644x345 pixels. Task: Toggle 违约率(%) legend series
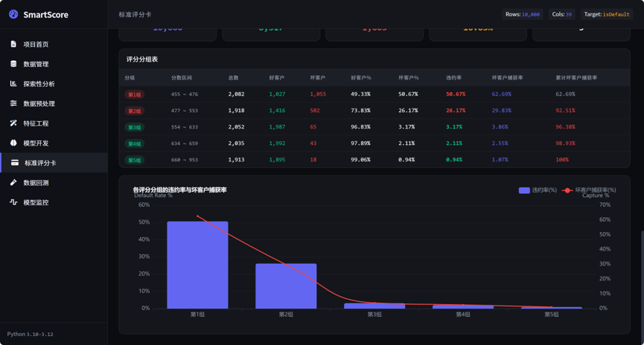tap(538, 190)
